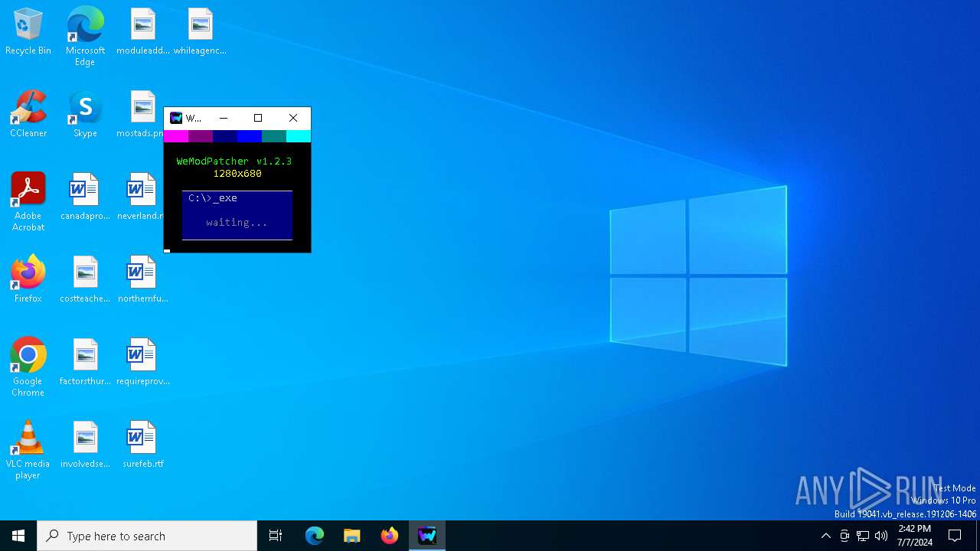The height and width of the screenshot is (551, 980).
Task: Click the 'C:\>_exe' prompt line
Action: point(213,198)
